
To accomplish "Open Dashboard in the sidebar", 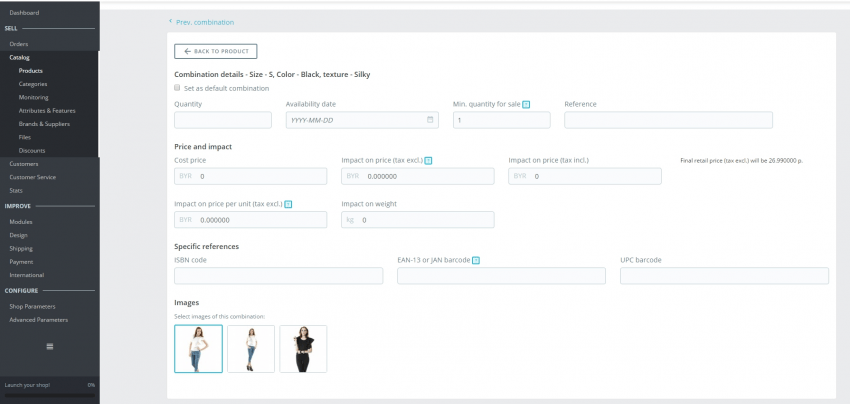I will click(24, 12).
